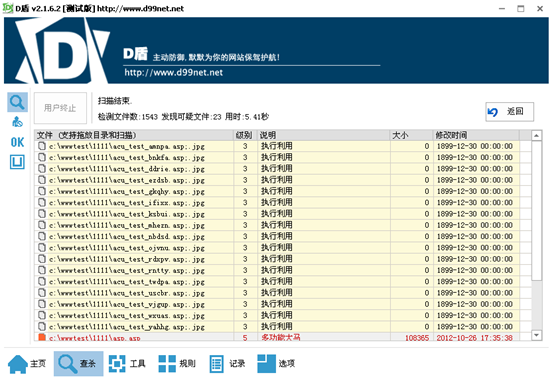Select file icon of acu_test_vjgup row
Viewport: 553px width, 381px height.
click(x=42, y=304)
